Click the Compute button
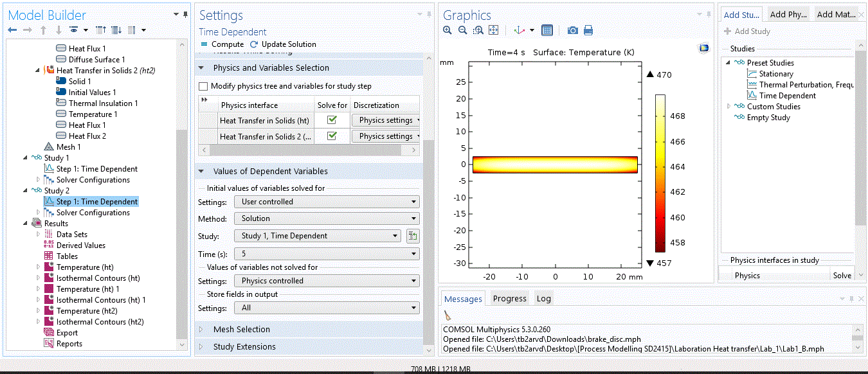 pos(222,44)
